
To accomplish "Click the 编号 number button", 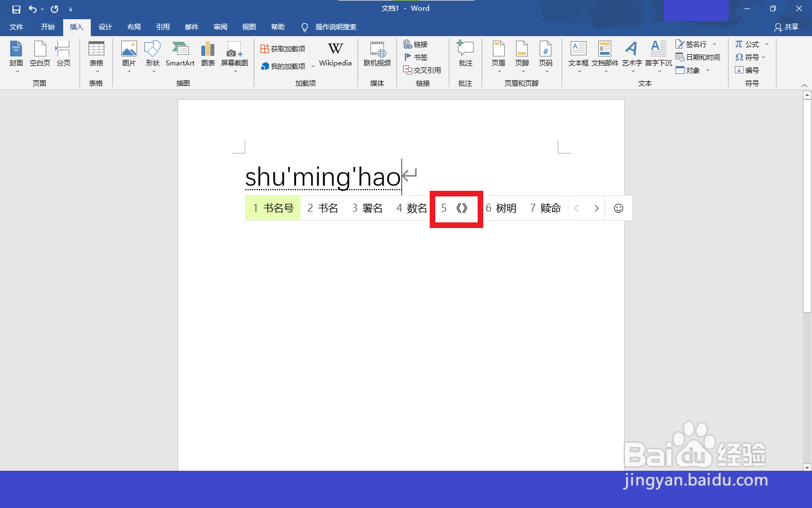I will pyautogui.click(x=747, y=70).
